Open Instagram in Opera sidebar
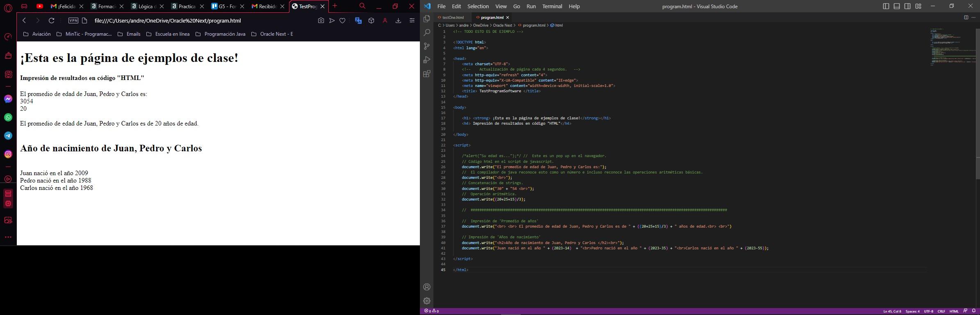Screen dimensions: 980x315 [8, 154]
